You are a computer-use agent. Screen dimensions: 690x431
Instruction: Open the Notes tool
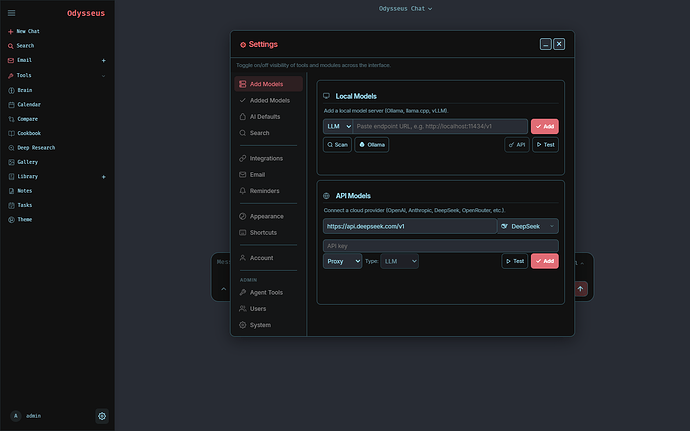pos(20,191)
